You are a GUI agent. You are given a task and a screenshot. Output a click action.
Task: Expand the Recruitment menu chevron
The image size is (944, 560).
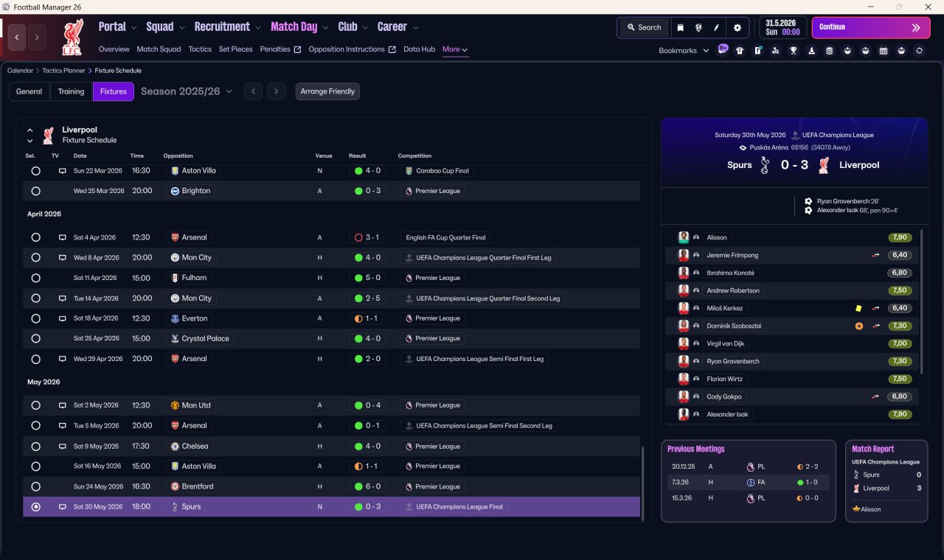pos(258,27)
